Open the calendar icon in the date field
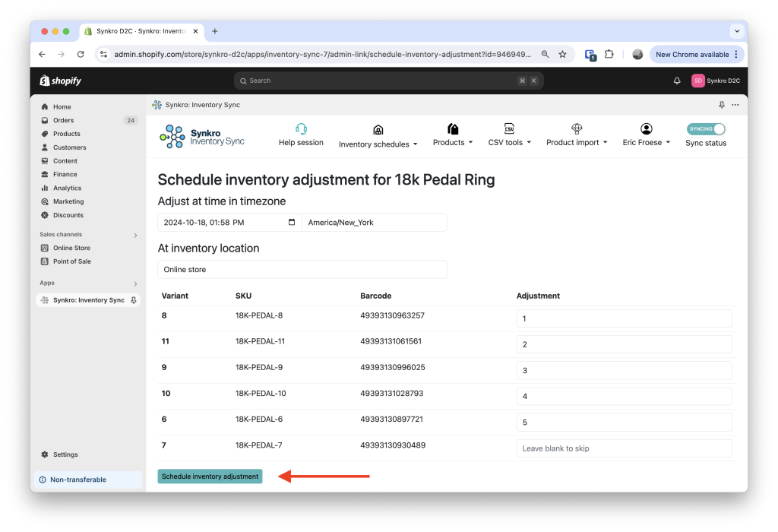This screenshot has width=778, height=532. coord(291,222)
